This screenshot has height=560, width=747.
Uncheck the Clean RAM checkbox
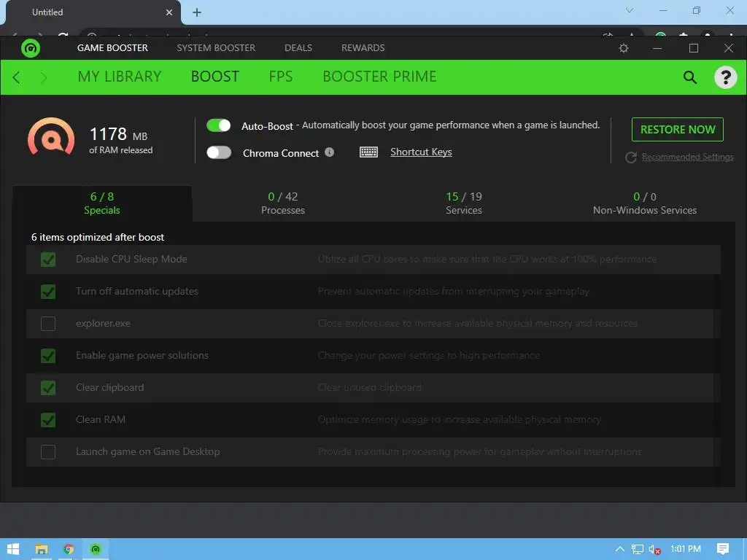[x=48, y=420]
